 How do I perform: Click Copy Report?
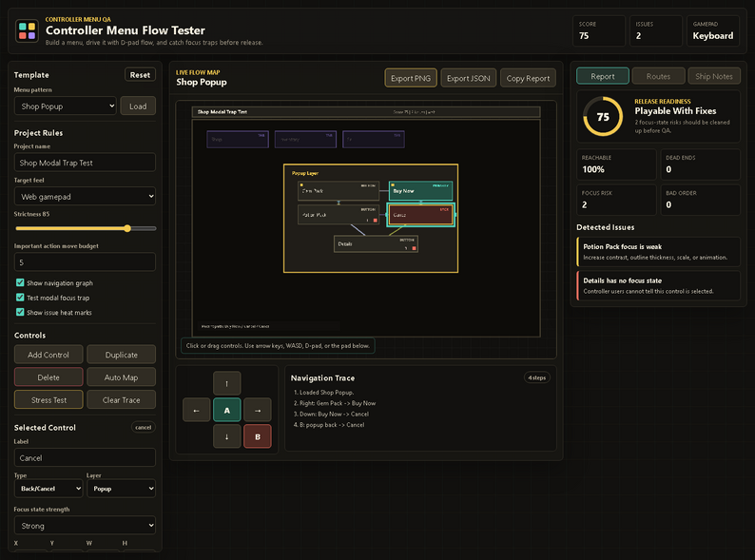(528, 78)
